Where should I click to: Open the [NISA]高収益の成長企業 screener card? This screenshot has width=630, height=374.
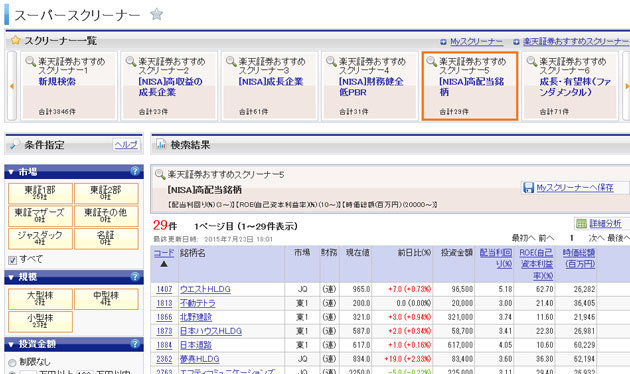pyautogui.click(x=170, y=87)
